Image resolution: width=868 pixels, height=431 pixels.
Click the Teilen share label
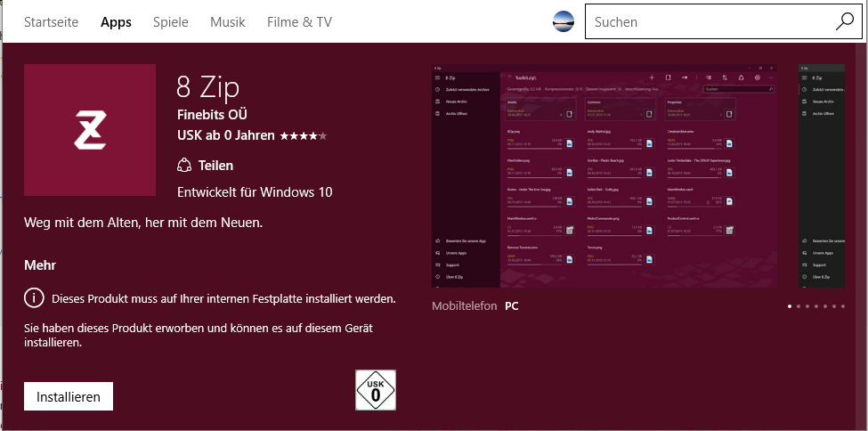[215, 165]
